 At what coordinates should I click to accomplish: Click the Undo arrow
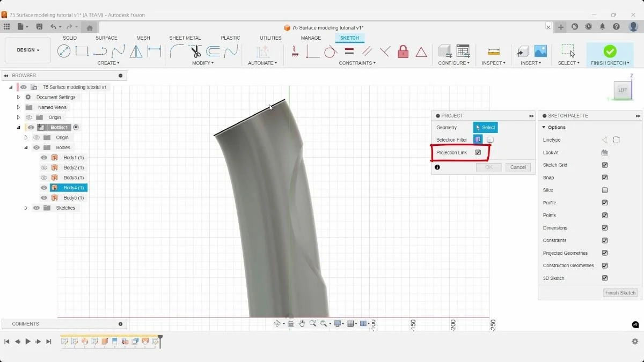(53, 27)
